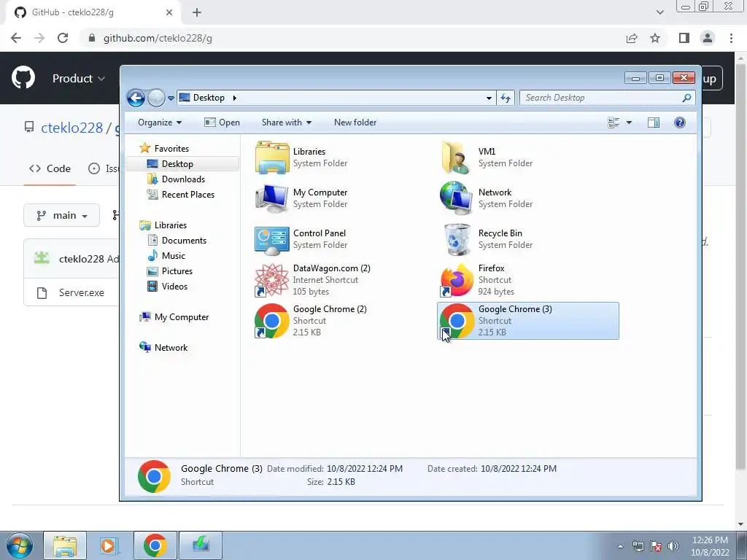Open the main branch selector
Viewport: 747px width, 560px height.
click(x=61, y=216)
